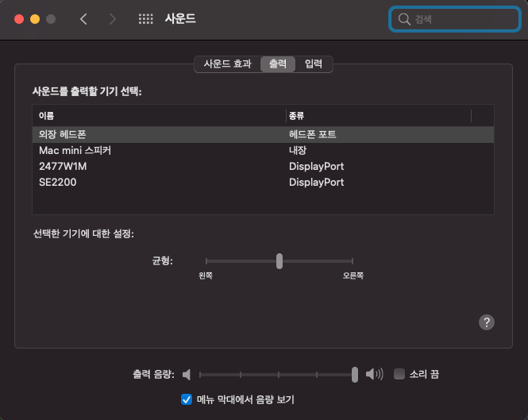This screenshot has width=528, height=420.
Task: Minimize the window with yellow button
Action: click(35, 19)
